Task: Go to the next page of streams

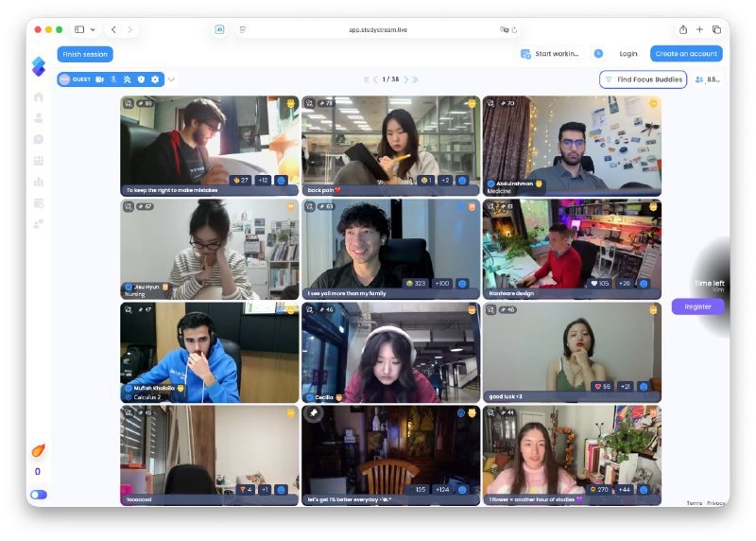Action: tap(406, 79)
